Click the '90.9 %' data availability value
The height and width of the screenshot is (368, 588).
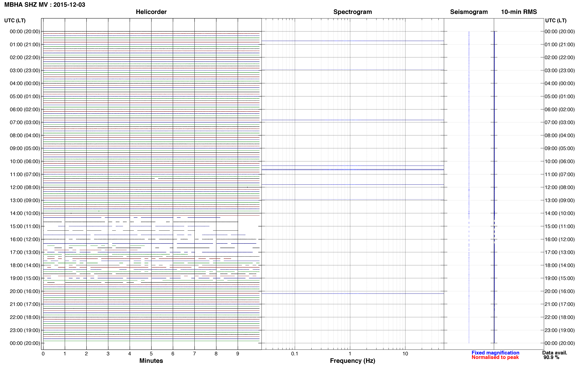551,358
